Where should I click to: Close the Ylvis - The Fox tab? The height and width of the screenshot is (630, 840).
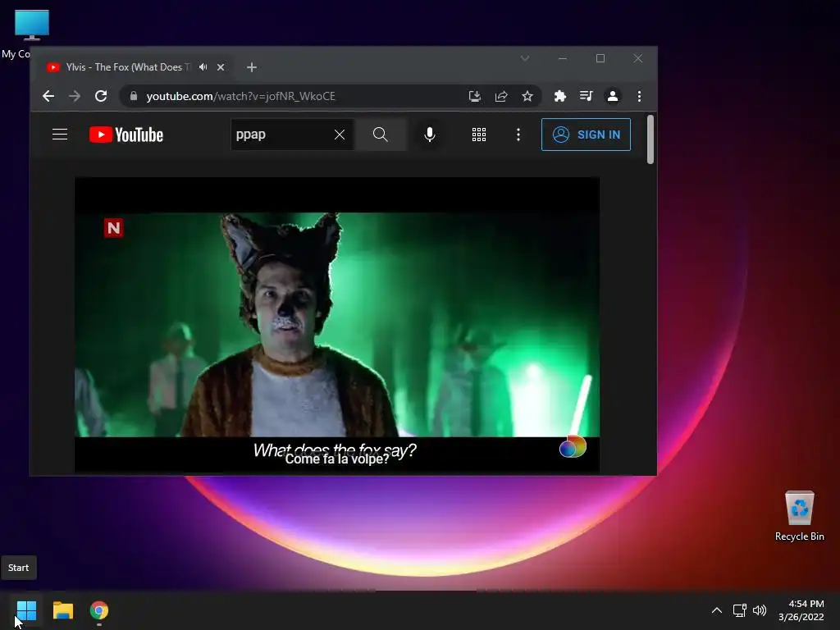pos(221,67)
